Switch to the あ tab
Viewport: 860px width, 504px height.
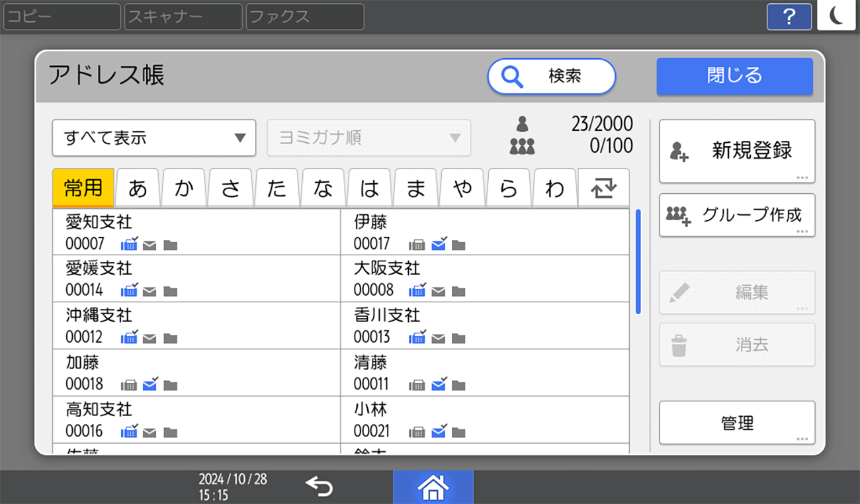138,189
